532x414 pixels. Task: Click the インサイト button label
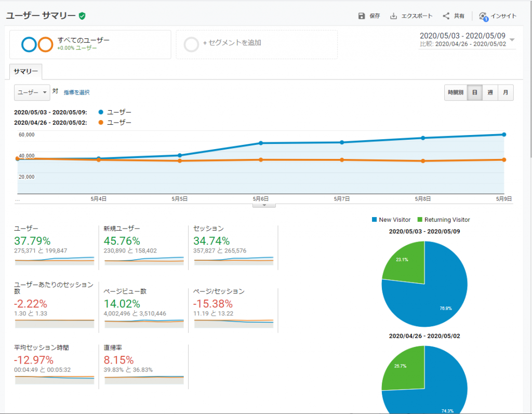503,16
